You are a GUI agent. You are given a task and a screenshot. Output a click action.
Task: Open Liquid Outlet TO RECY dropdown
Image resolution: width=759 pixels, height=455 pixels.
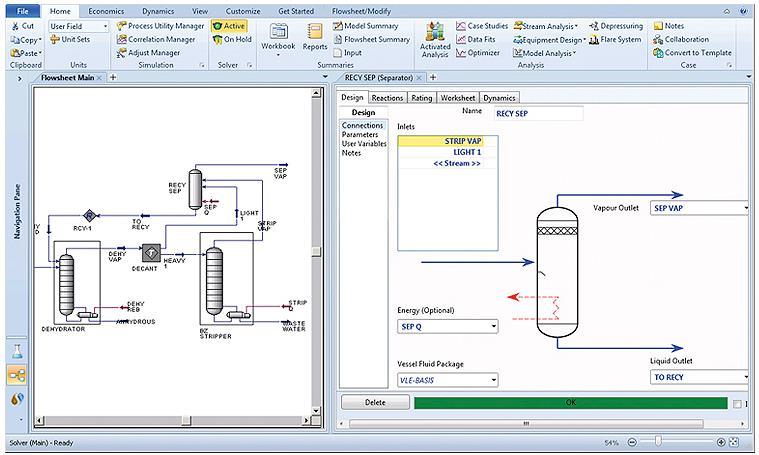point(744,377)
